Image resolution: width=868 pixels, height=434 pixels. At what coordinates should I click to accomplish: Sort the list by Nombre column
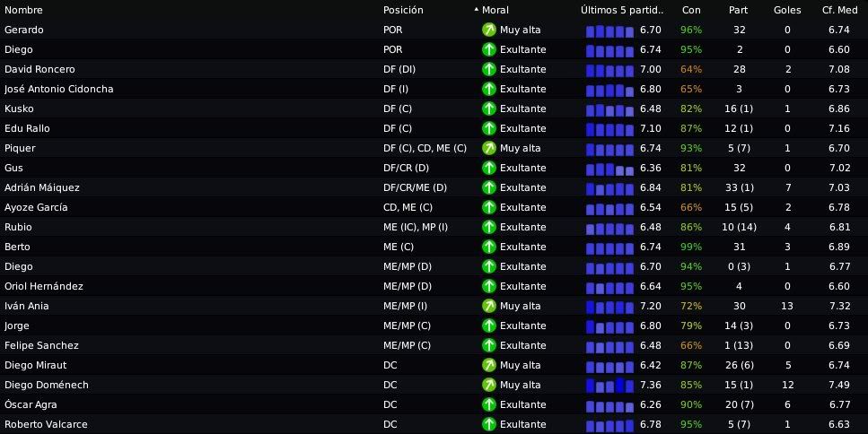(23, 10)
